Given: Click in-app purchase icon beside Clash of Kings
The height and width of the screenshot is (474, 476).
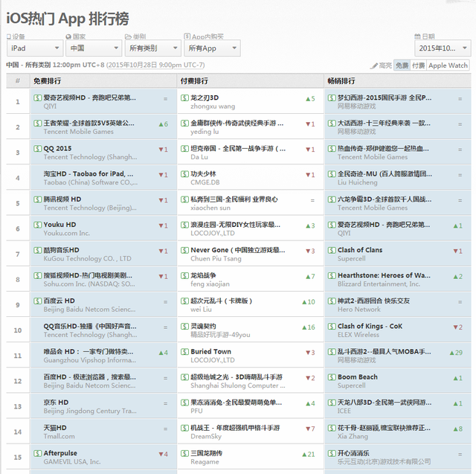Looking at the screenshot, I should pos(332,327).
